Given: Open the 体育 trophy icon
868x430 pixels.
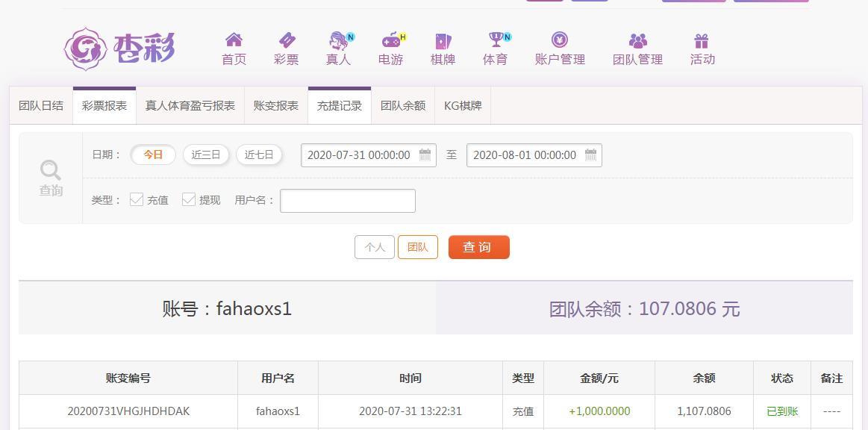Looking at the screenshot, I should pyautogui.click(x=496, y=40).
